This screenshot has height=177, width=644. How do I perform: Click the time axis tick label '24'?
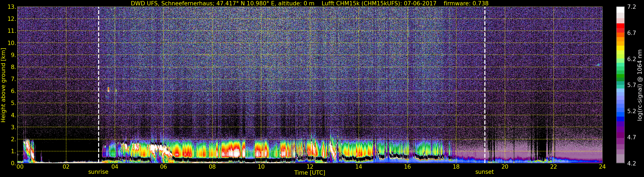(602, 167)
